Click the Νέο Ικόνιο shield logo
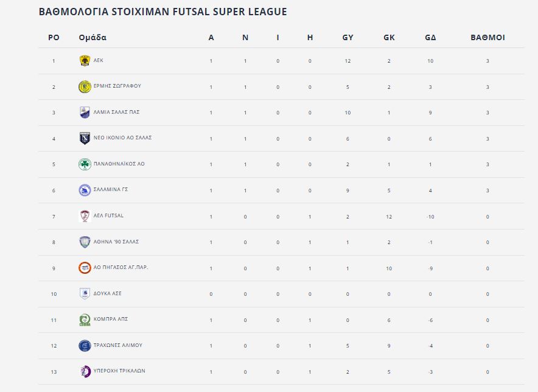The width and height of the screenshot is (538, 392). (85, 138)
